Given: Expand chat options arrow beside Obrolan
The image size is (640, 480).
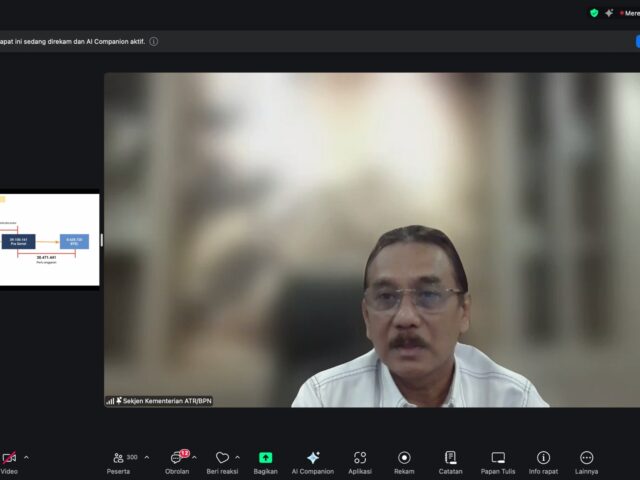Looking at the screenshot, I should (194, 458).
